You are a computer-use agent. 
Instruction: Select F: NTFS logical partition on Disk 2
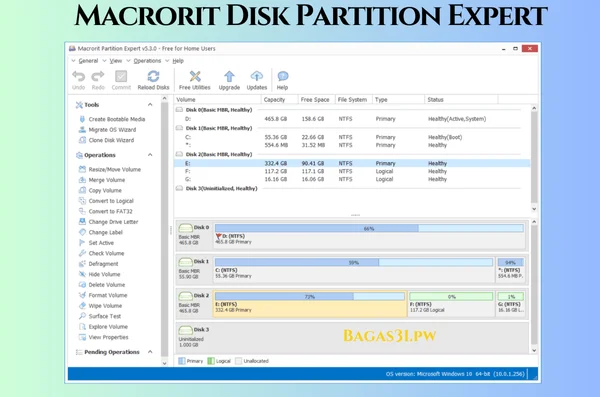tap(451, 303)
